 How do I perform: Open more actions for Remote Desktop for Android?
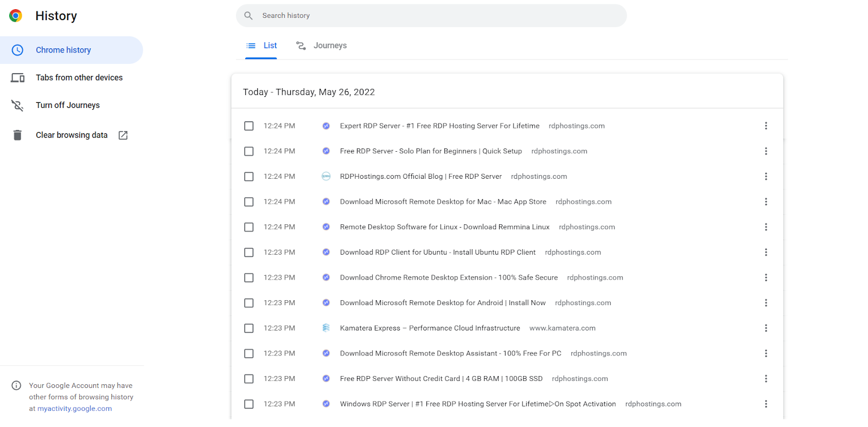(766, 303)
